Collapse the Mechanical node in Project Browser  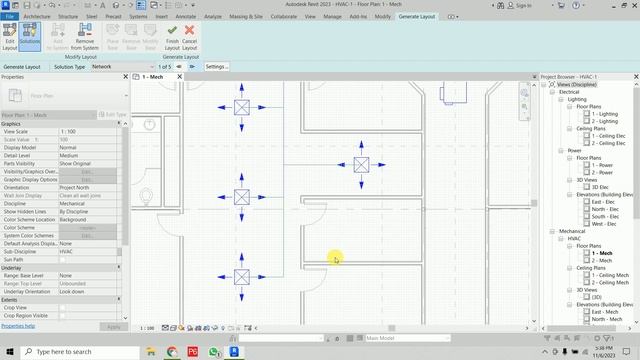(552, 231)
